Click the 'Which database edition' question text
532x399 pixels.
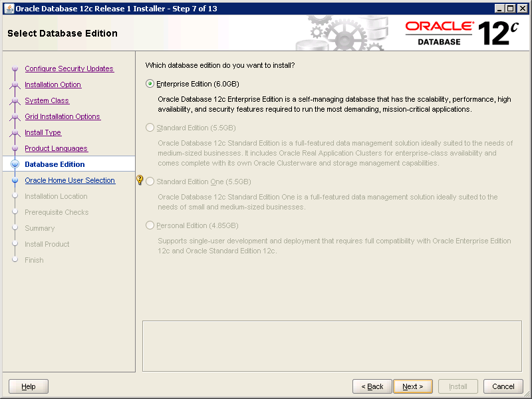pyautogui.click(x=220, y=65)
